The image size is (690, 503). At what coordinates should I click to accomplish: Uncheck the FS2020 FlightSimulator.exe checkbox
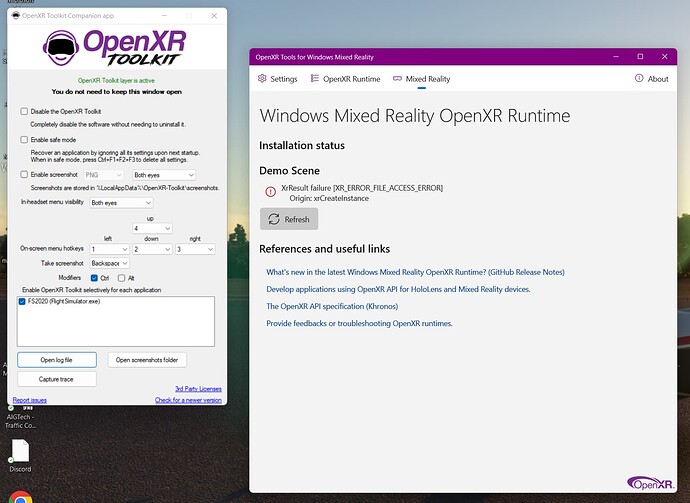23,301
